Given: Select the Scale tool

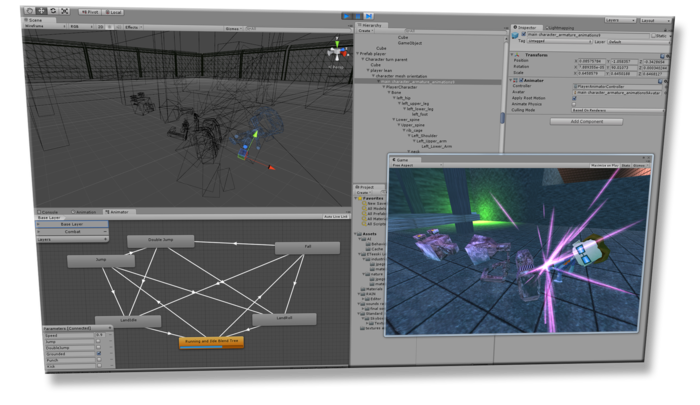Looking at the screenshot, I should 65,11.
